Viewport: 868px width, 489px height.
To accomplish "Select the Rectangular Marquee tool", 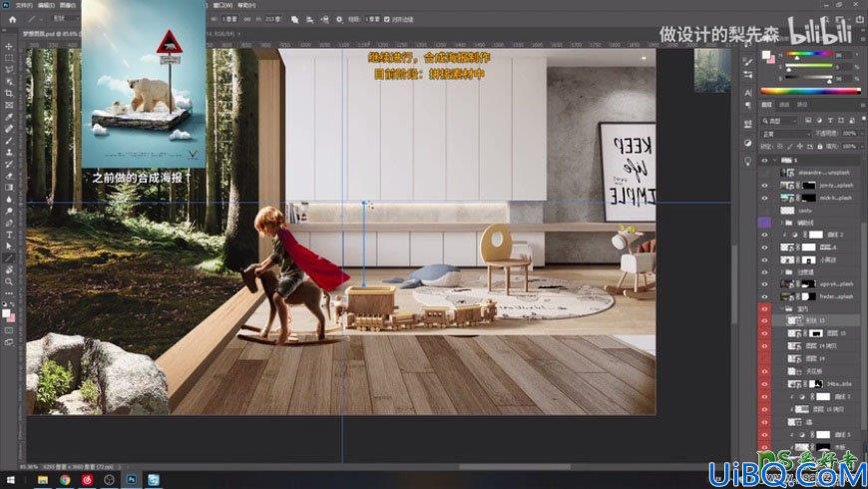I will [9, 58].
